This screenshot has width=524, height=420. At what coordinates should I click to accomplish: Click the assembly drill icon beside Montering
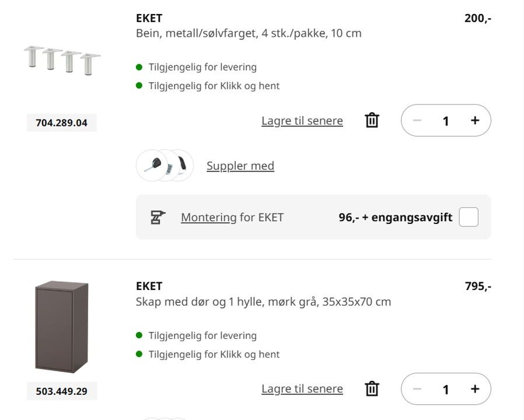click(158, 218)
